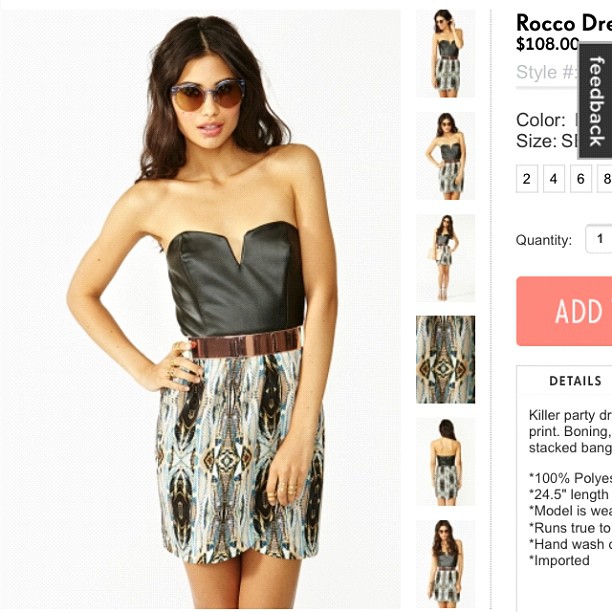Open the vertical feedback tab
Viewport: 612px width, 612px height.
pos(596,101)
